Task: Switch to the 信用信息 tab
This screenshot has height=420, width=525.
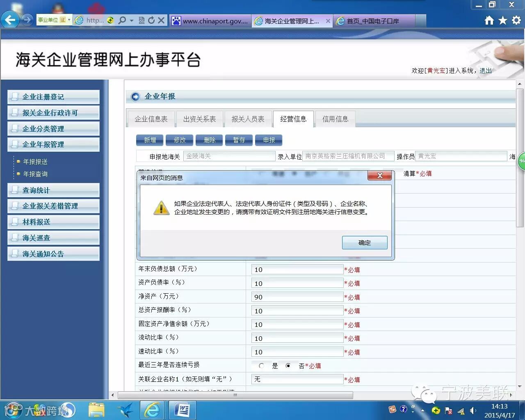Action: click(x=335, y=119)
